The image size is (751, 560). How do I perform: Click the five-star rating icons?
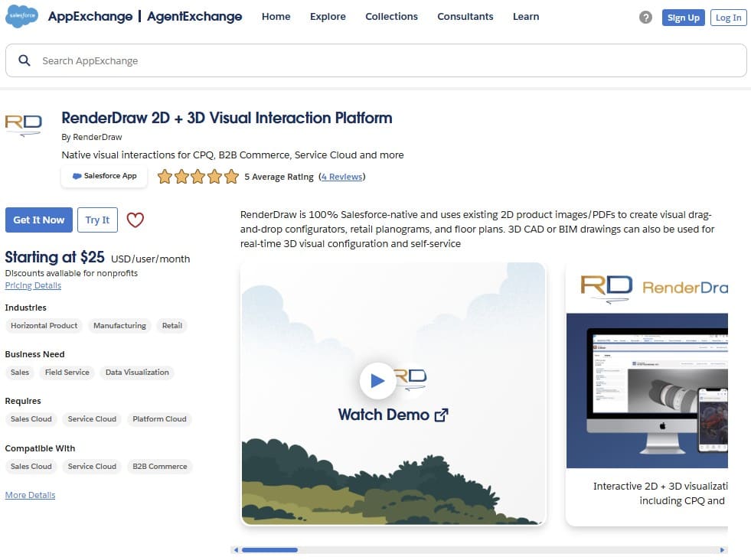coord(198,177)
